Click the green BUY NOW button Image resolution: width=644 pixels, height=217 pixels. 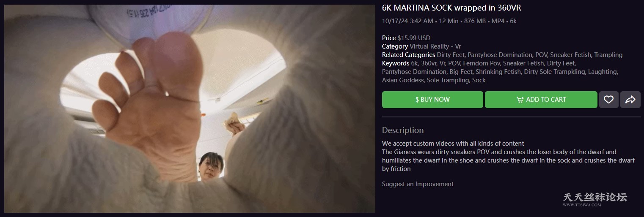click(x=432, y=100)
